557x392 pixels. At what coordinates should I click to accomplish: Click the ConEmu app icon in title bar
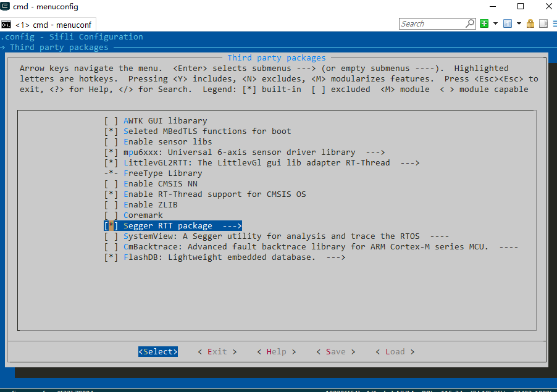pyautogui.click(x=6, y=7)
